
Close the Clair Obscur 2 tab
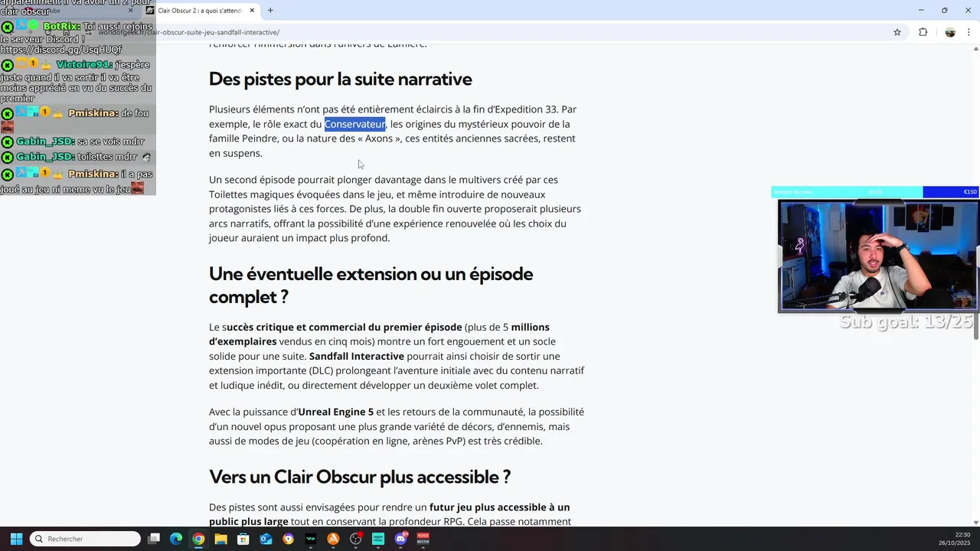point(252,11)
